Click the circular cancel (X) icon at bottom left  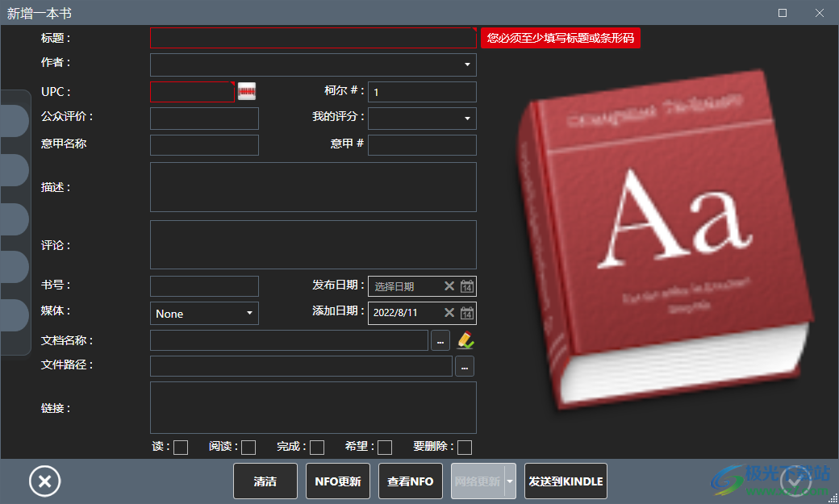(x=44, y=481)
